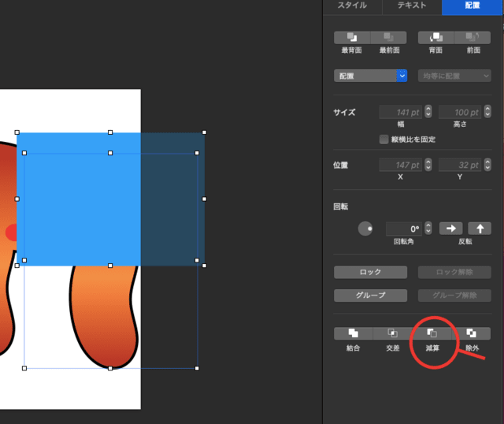Switch to the スタイル tab
This screenshot has width=504, height=424.
(351, 6)
